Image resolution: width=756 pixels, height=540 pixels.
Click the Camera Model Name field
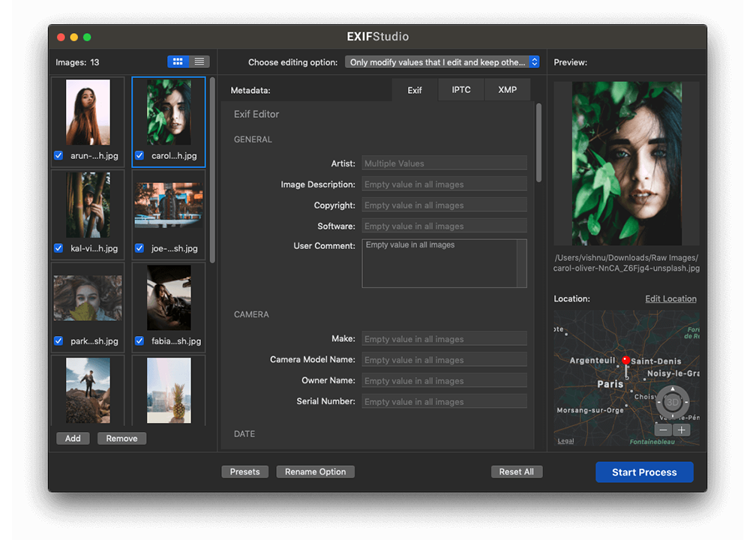[444, 360]
